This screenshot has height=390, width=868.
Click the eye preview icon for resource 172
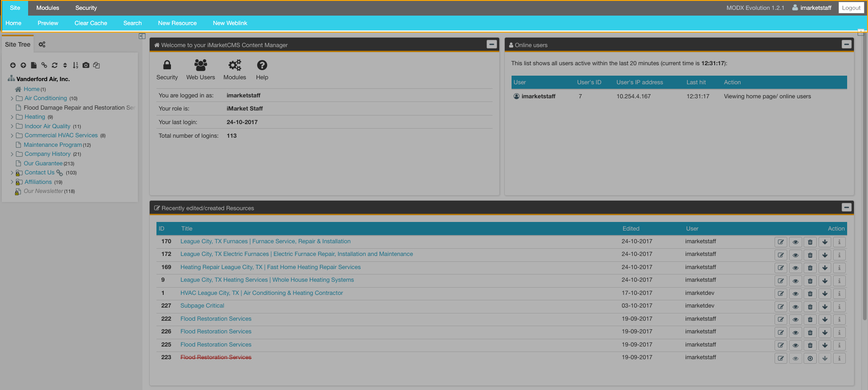coord(795,255)
